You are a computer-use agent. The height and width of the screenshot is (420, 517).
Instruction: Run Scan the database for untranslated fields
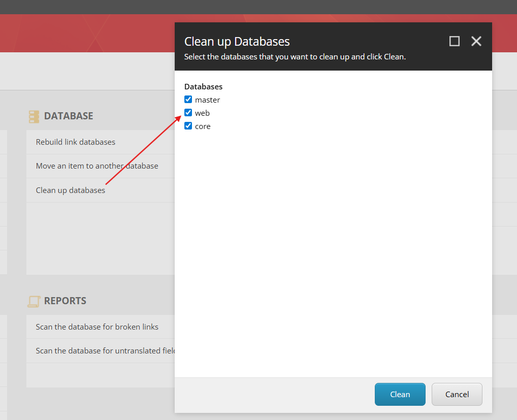tap(105, 351)
